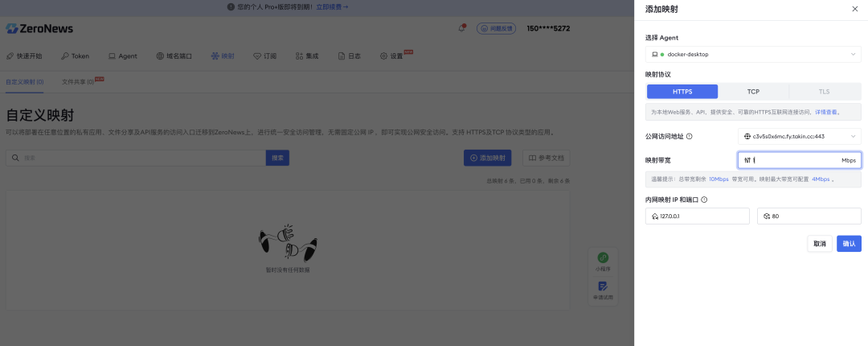The width and height of the screenshot is (868, 346).
Task: Open the 快速开始 menu item
Action: [x=24, y=56]
